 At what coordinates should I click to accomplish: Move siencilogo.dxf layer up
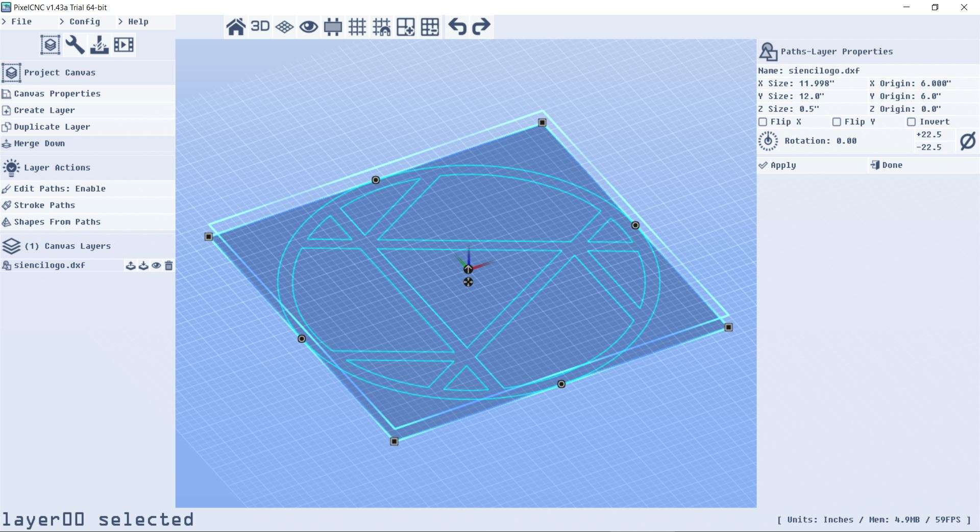pyautogui.click(x=131, y=265)
